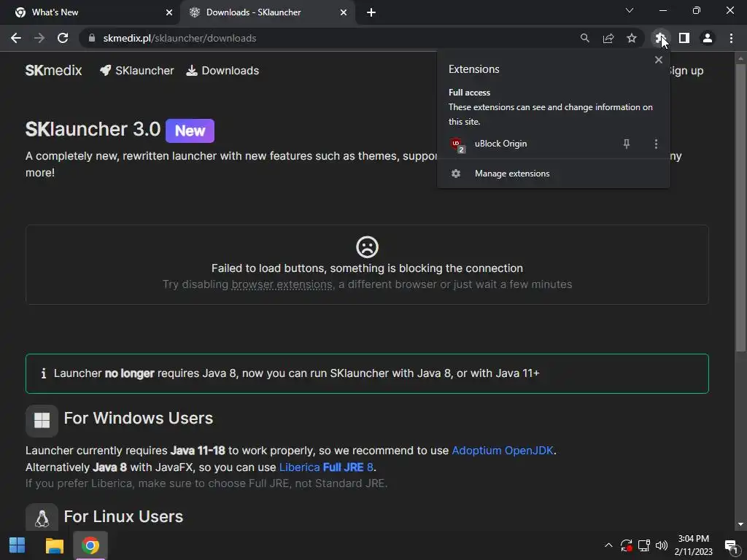Open more options for uBlock Origin

tap(656, 144)
